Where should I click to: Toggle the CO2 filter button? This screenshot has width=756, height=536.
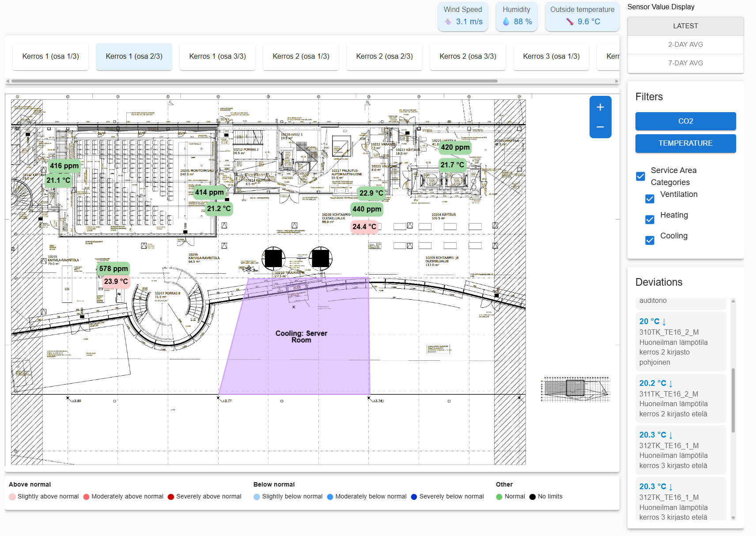tap(686, 121)
